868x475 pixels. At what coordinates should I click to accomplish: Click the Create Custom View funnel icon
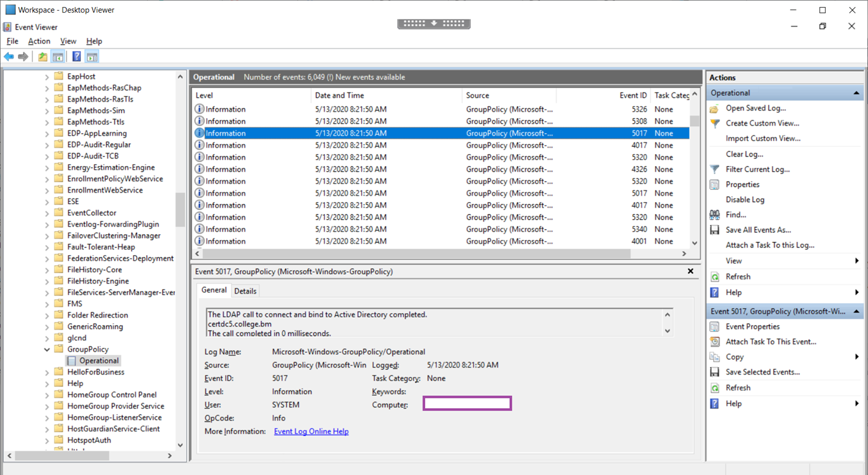(714, 124)
